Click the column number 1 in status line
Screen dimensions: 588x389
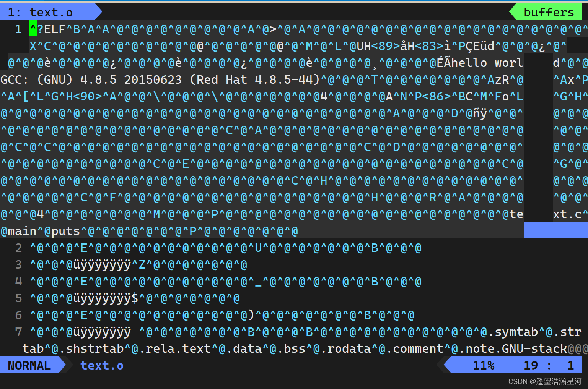pos(570,365)
